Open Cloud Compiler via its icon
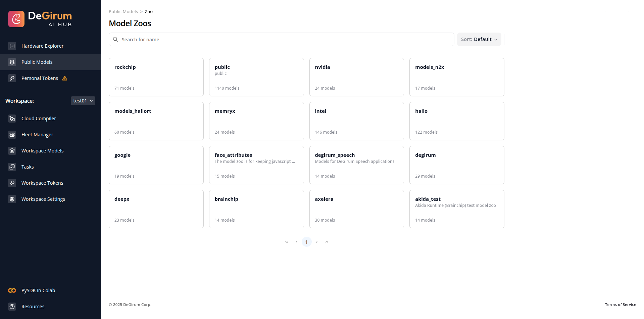The width and height of the screenshot is (644, 319). (12, 119)
